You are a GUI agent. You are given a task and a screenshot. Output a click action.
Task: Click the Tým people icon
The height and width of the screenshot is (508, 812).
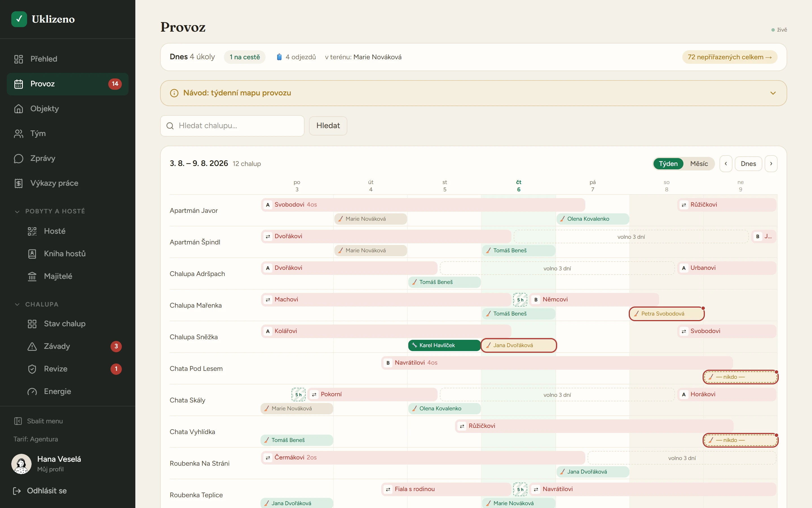[x=18, y=134]
